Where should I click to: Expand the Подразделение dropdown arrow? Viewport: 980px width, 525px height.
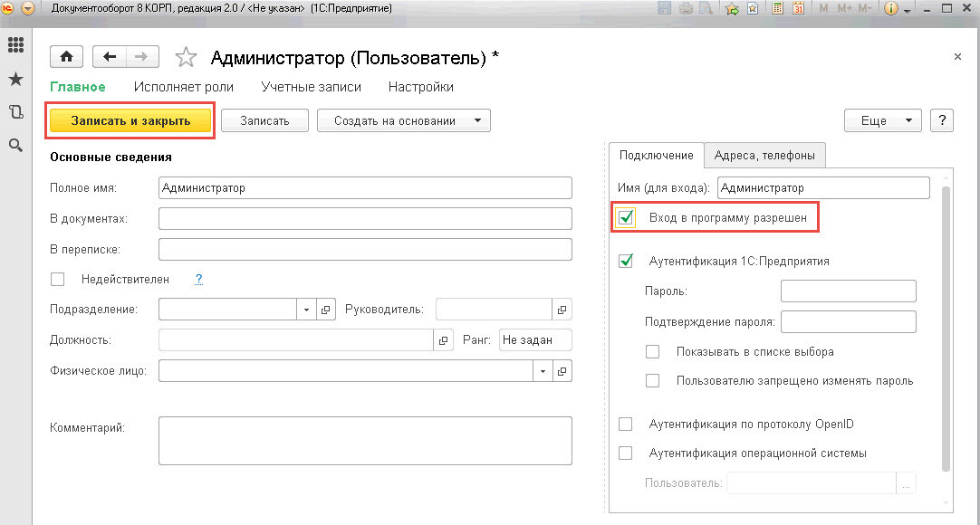tap(306, 310)
